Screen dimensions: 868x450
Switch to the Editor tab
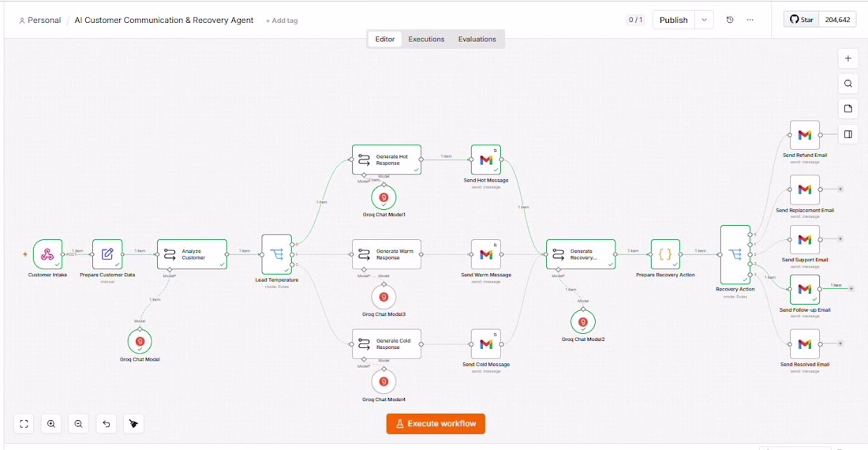[385, 39]
